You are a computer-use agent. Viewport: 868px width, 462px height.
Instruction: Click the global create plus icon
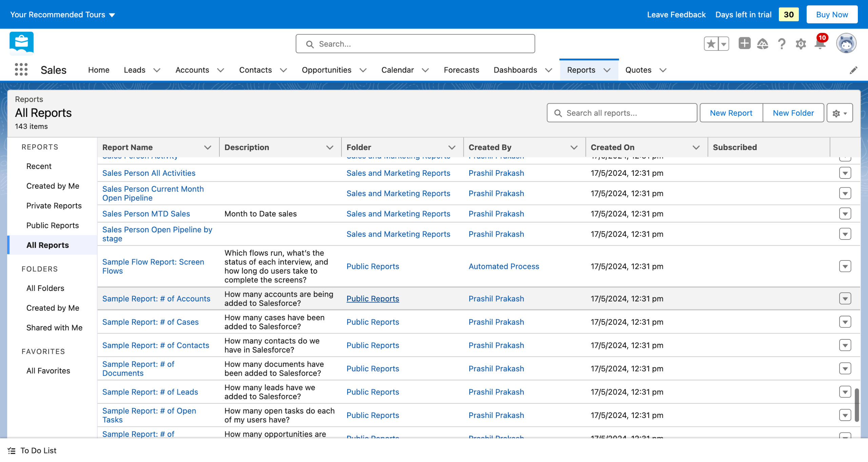click(x=744, y=43)
